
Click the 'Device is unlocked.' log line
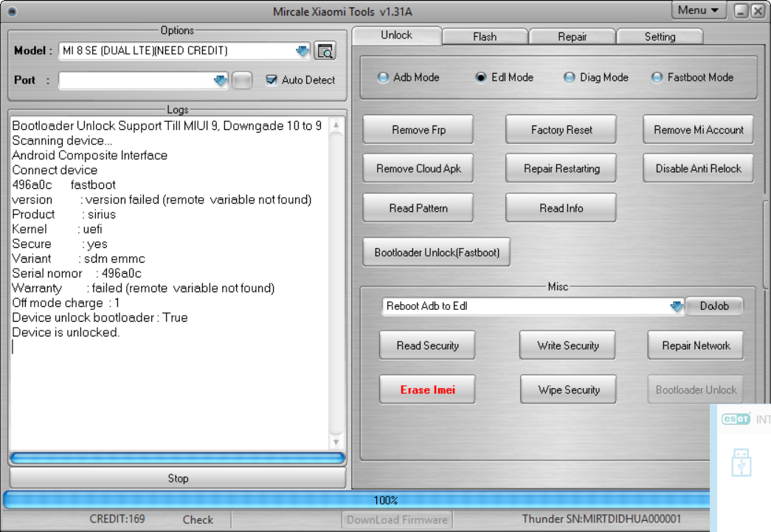pyautogui.click(x=66, y=332)
